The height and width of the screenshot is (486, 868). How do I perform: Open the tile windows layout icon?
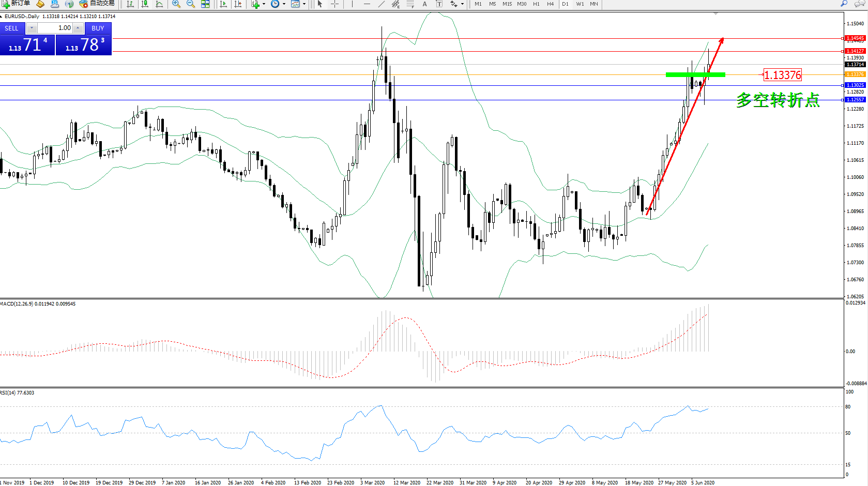pos(205,4)
